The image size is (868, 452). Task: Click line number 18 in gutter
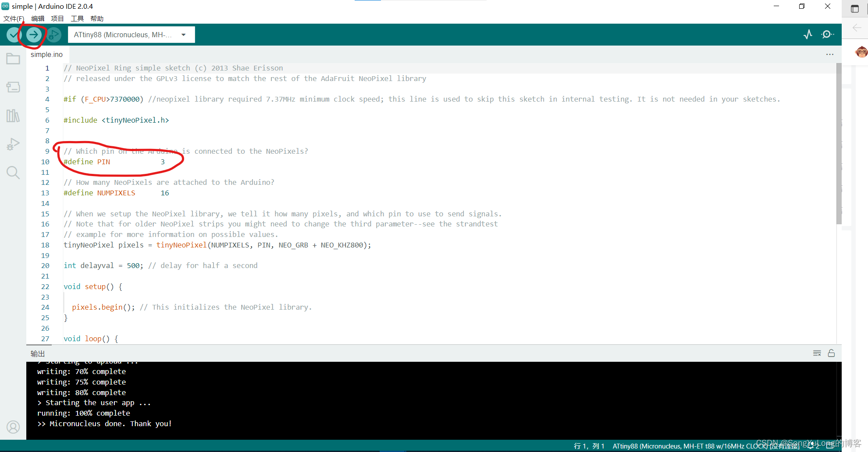click(x=45, y=245)
